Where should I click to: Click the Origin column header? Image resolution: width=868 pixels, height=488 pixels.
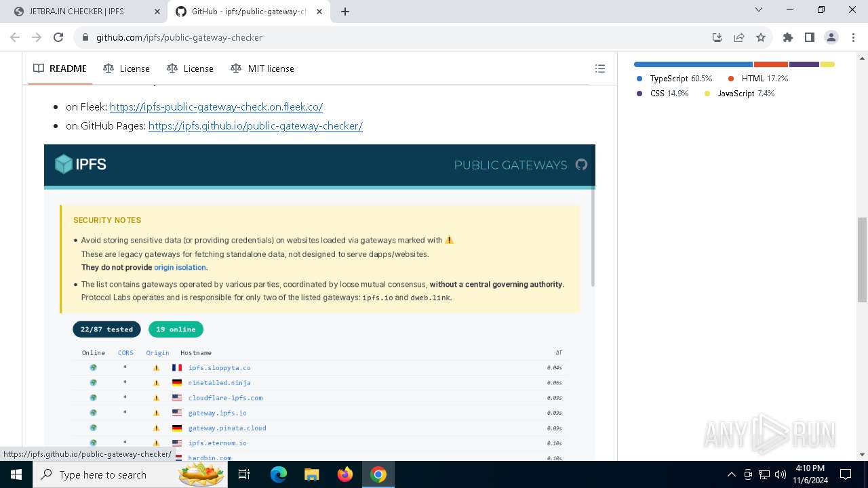click(x=157, y=352)
